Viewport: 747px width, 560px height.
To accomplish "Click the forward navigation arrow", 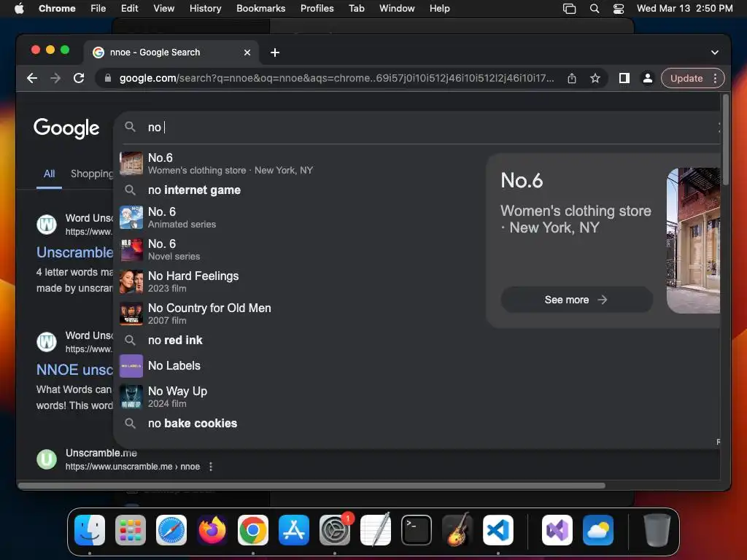I will tap(55, 78).
